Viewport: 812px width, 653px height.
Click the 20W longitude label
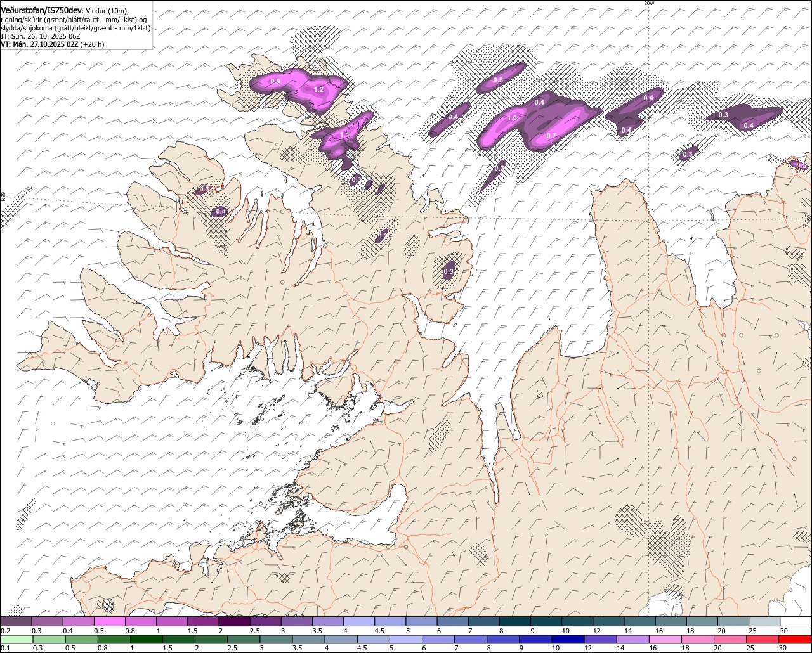(x=648, y=3)
